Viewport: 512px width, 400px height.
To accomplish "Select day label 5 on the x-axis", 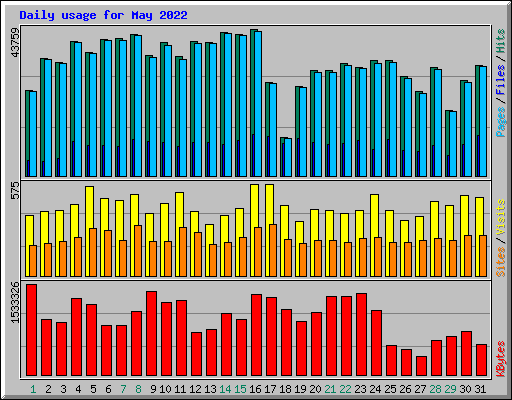I will point(93,389).
